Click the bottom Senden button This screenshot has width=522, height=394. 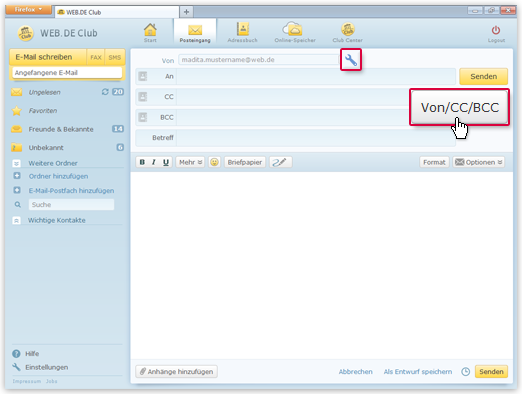tap(491, 372)
